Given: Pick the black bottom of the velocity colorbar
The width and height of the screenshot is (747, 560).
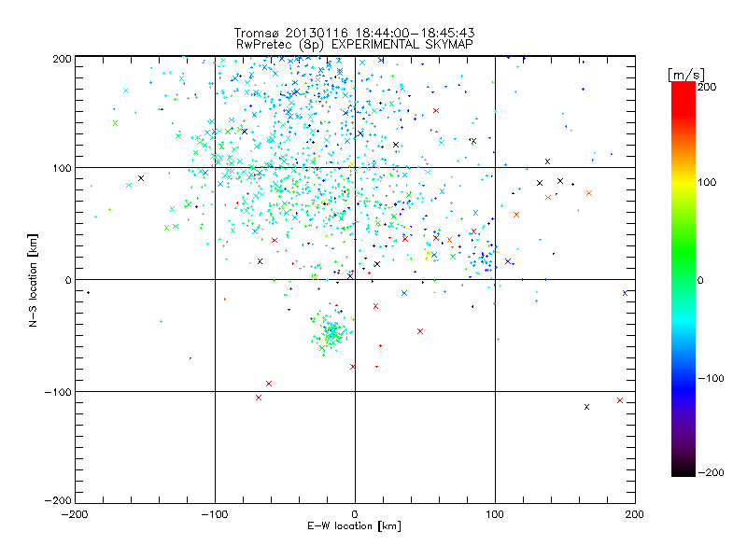Looking at the screenshot, I should (684, 470).
